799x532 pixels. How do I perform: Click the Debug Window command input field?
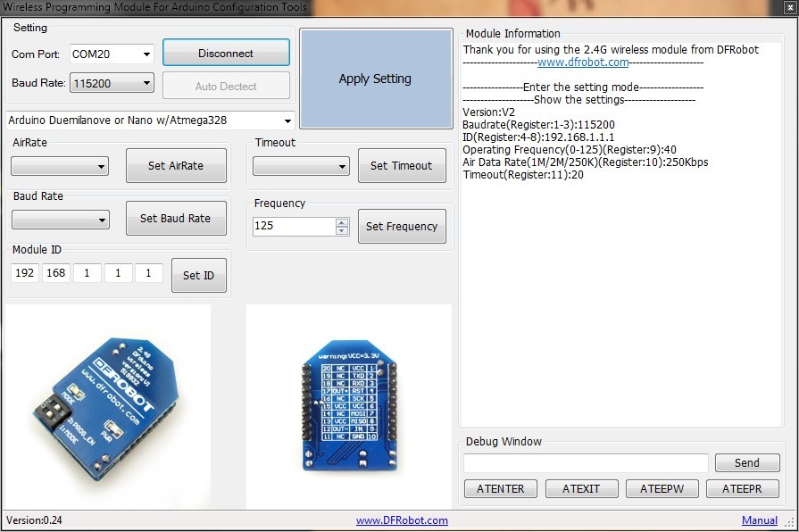(x=586, y=462)
